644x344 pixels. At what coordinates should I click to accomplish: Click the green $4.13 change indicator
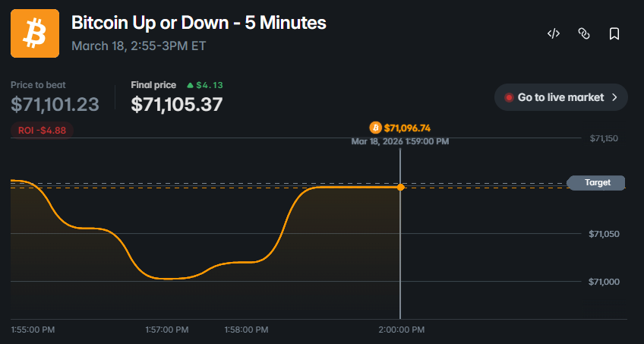204,85
